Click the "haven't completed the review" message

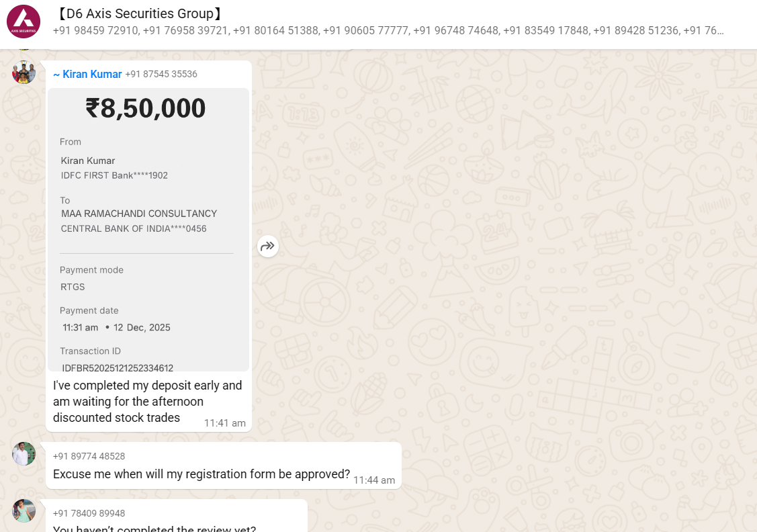154,528
